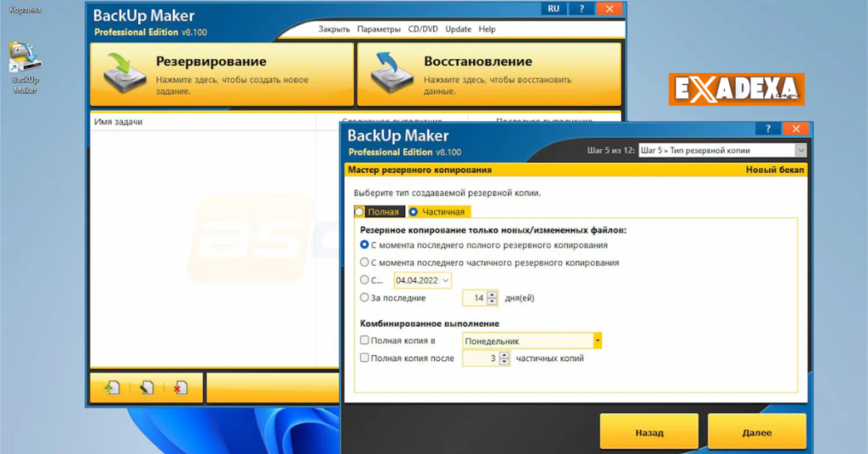The width and height of the screenshot is (868, 454).
Task: Open the Корзина recycle bin on desktop
Action: (x=25, y=9)
